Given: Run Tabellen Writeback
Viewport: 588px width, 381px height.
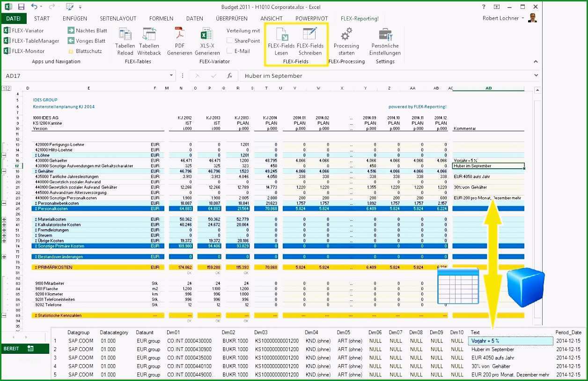Looking at the screenshot, I should click(x=149, y=41).
